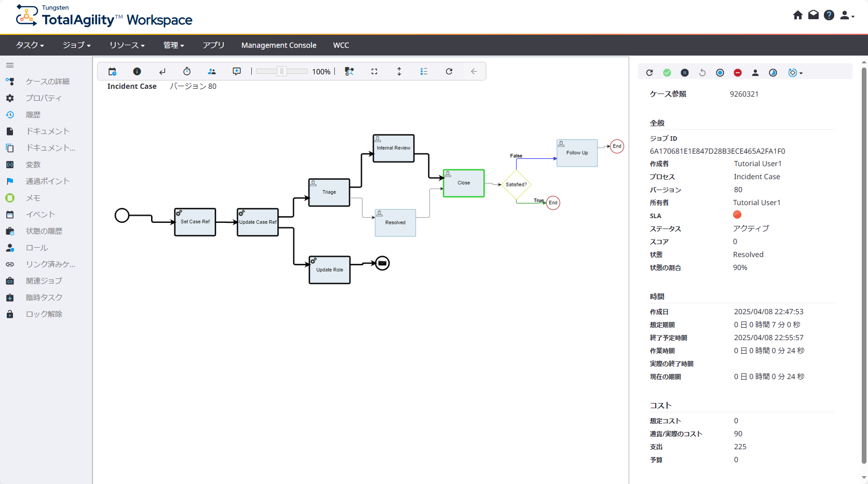Expand the タスク dropdown menu

30,45
